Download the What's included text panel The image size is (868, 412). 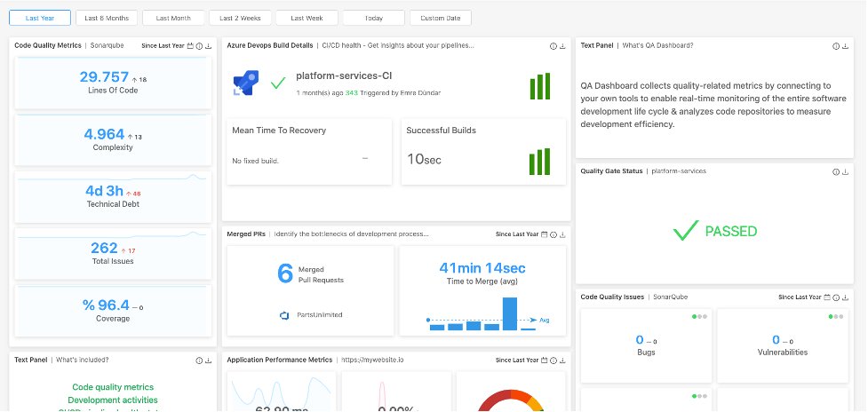[208, 360]
